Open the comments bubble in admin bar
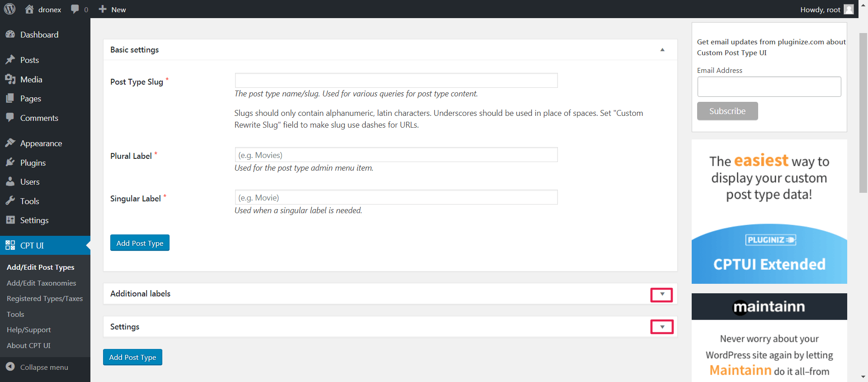The height and width of the screenshot is (382, 868). pos(75,9)
